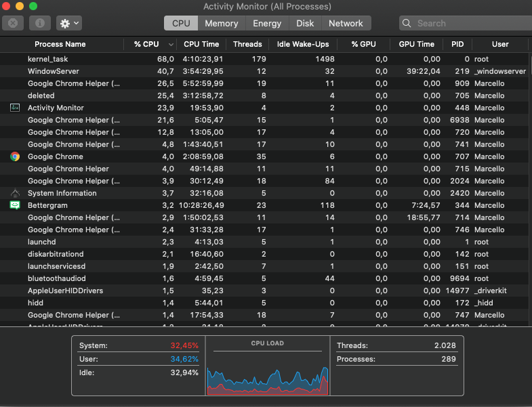This screenshot has width=532, height=407.
Task: Switch to the Network tab
Action: 346,23
